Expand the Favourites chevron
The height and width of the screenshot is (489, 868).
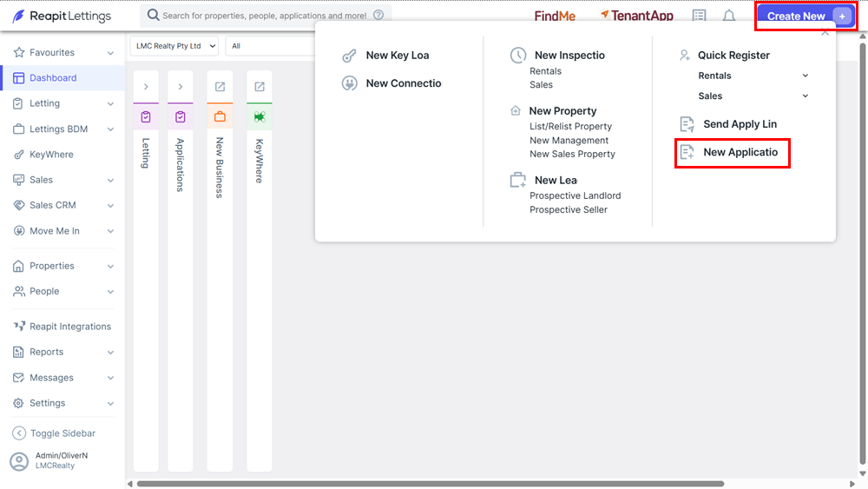[110, 53]
